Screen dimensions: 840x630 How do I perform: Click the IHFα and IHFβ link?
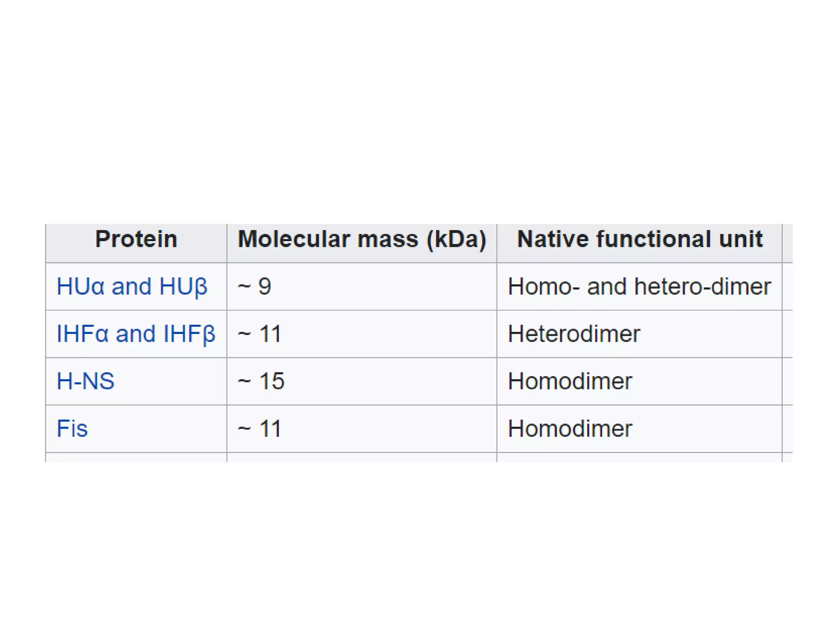(136, 333)
